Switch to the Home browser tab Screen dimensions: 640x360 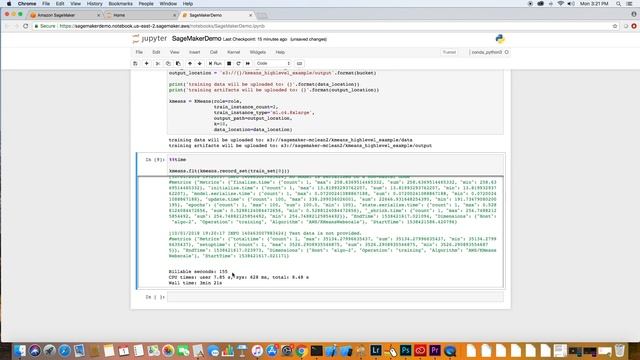(x=141, y=15)
